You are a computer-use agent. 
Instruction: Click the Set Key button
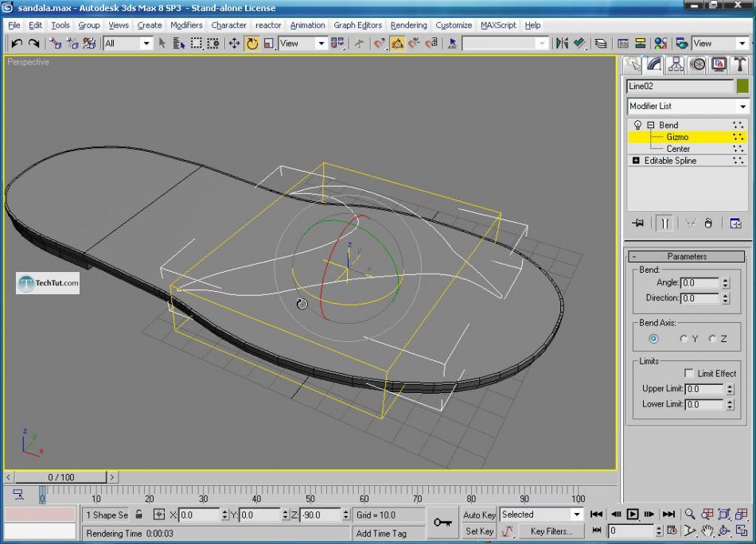(479, 531)
